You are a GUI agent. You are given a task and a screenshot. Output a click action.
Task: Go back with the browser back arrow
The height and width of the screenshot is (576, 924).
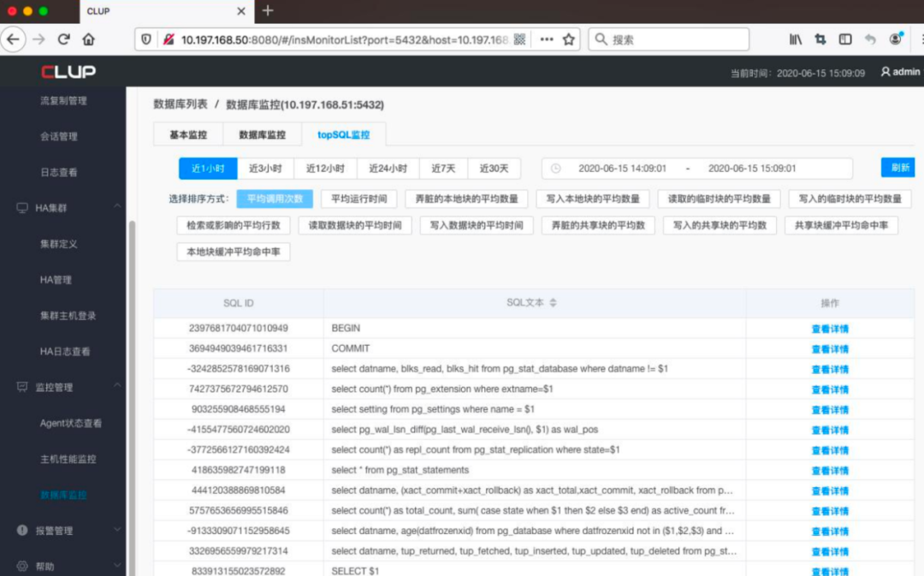[14, 39]
